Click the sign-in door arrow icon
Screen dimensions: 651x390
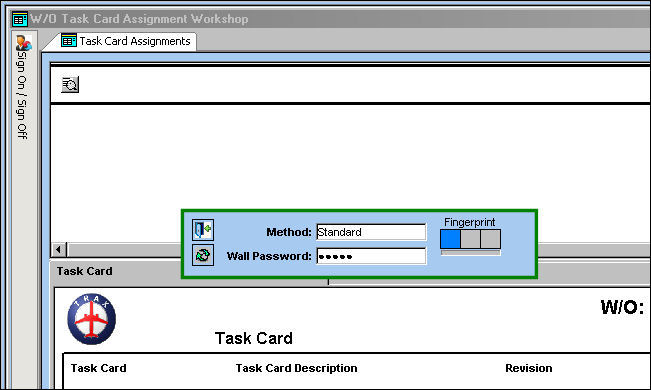click(x=203, y=230)
